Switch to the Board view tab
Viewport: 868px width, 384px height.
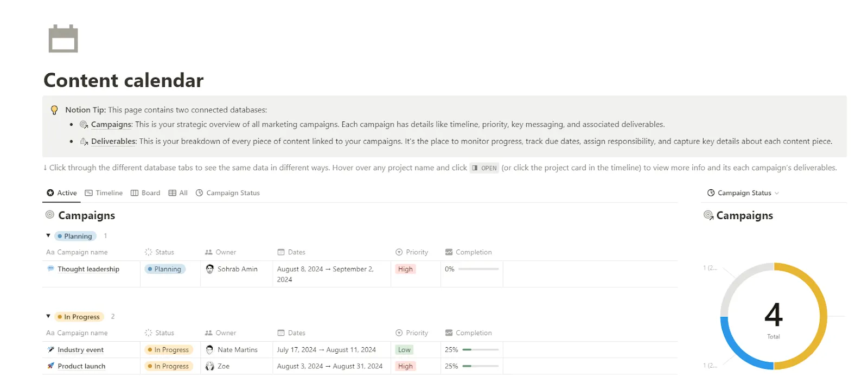145,193
